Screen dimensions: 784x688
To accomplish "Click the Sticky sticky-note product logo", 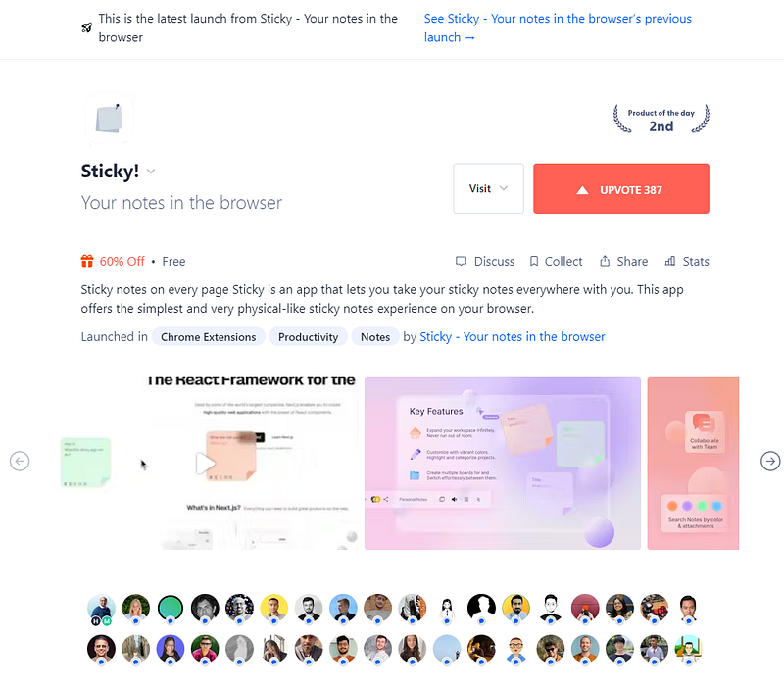I will [110, 119].
